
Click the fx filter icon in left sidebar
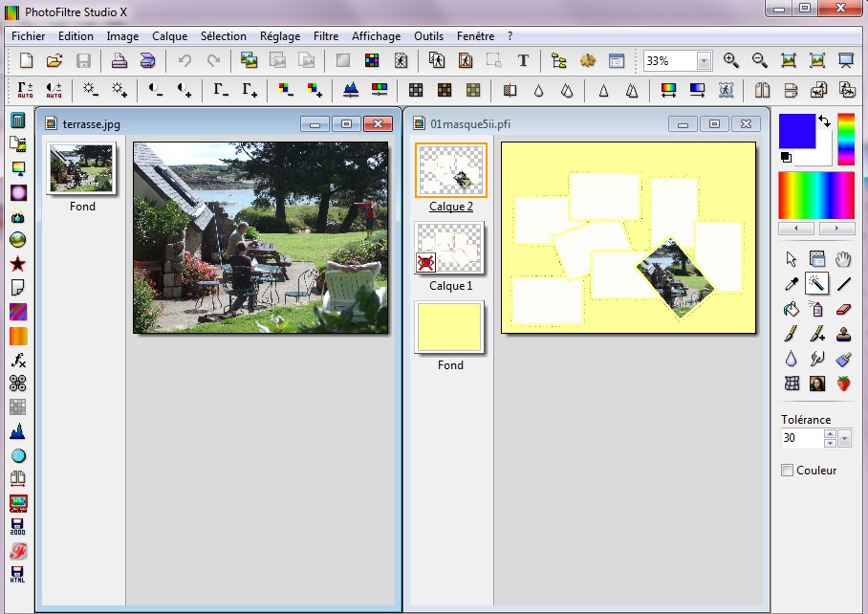(18, 360)
